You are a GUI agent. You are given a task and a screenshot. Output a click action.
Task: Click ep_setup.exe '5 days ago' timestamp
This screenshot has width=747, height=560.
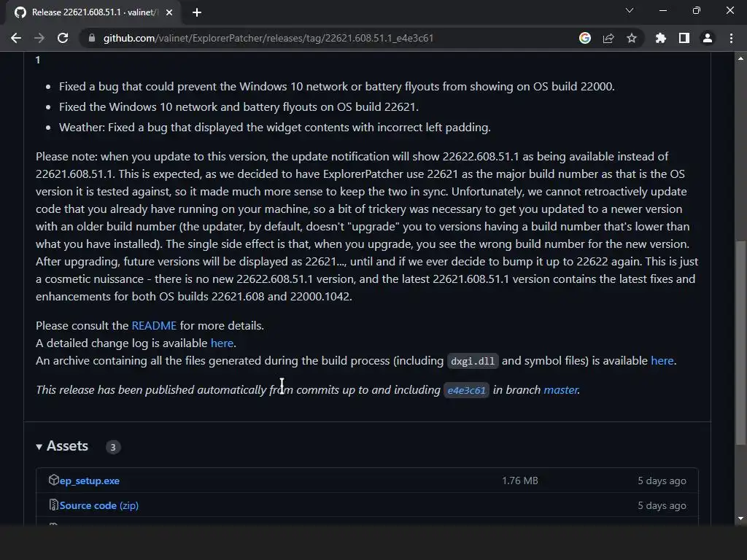click(x=662, y=481)
